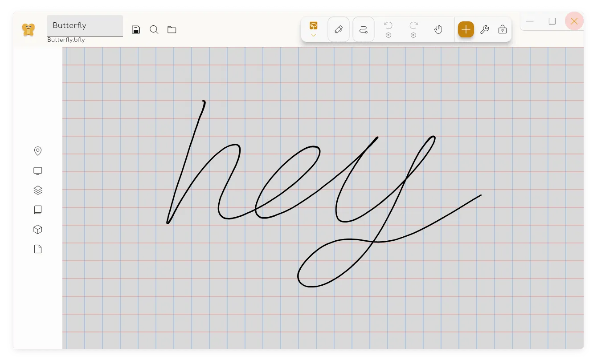Click the orange plus add button
The width and height of the screenshot is (597, 364).
(466, 29)
